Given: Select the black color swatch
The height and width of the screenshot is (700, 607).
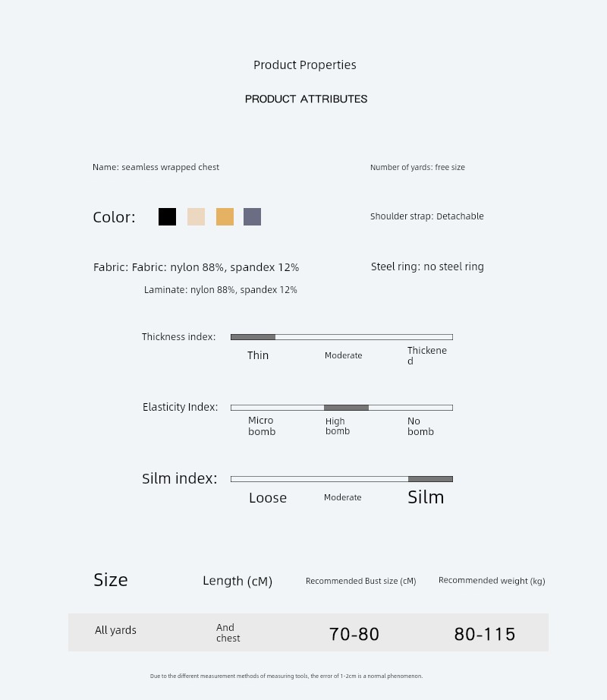Looking at the screenshot, I should point(167,216).
